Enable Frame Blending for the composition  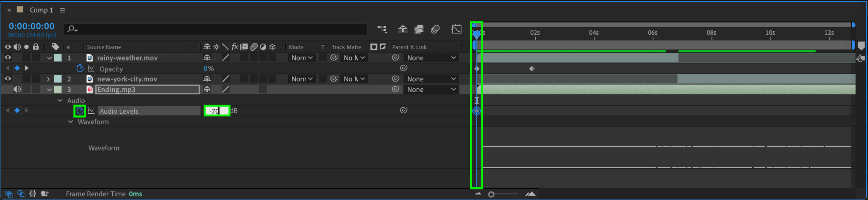(x=419, y=29)
